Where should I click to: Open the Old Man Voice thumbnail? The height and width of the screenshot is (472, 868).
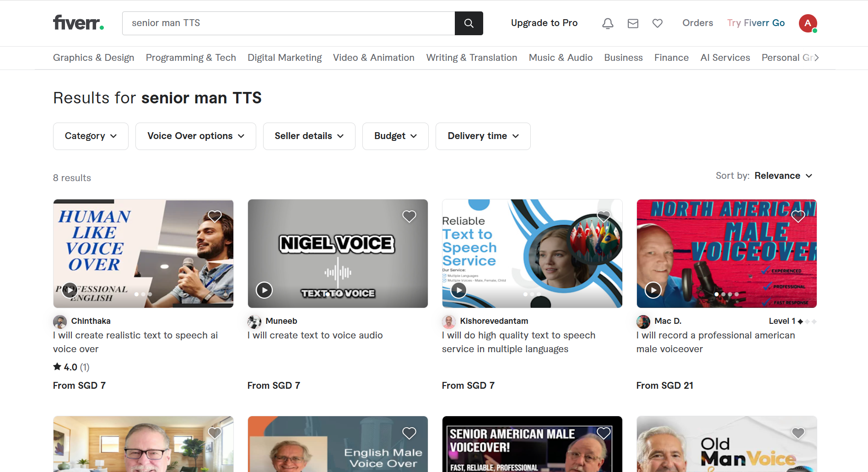[x=727, y=444]
